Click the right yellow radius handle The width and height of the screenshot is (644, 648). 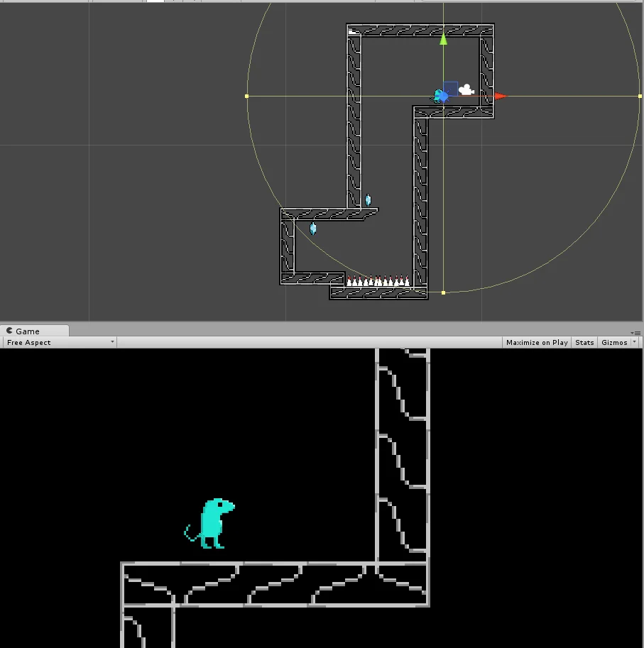coord(640,96)
